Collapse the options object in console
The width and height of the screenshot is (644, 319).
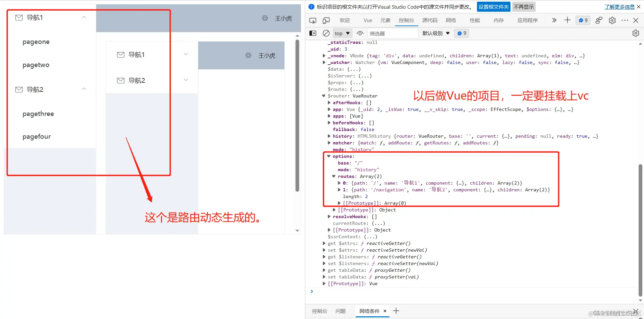tap(329, 156)
